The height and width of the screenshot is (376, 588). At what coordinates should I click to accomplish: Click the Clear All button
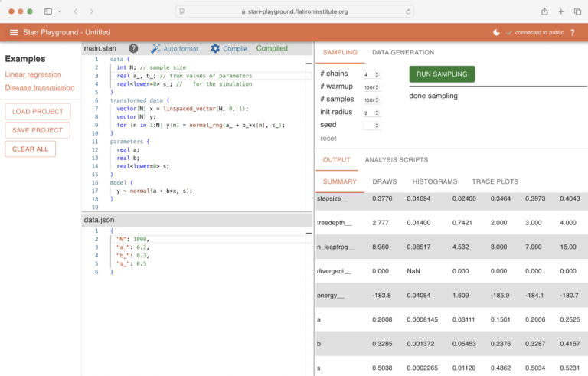pyautogui.click(x=31, y=149)
